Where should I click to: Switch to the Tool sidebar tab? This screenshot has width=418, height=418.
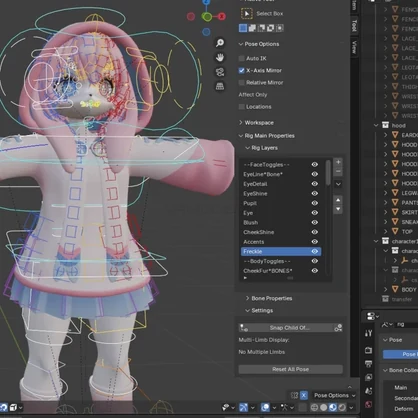pos(354,26)
